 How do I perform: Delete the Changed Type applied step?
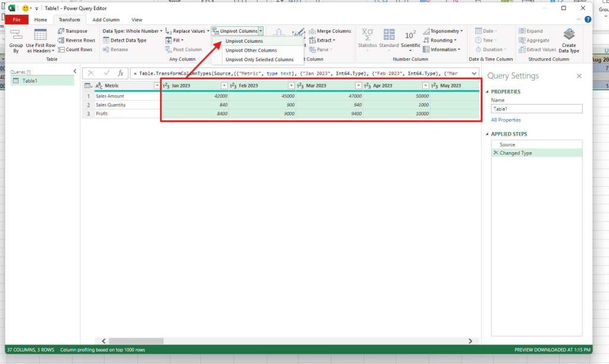pyautogui.click(x=495, y=153)
